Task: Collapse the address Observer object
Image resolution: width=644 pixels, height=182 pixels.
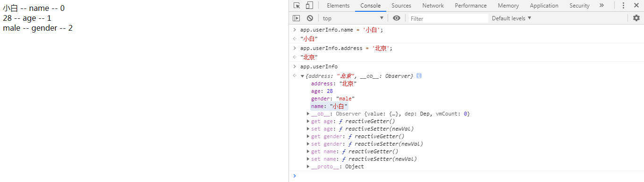Action: 302,76
